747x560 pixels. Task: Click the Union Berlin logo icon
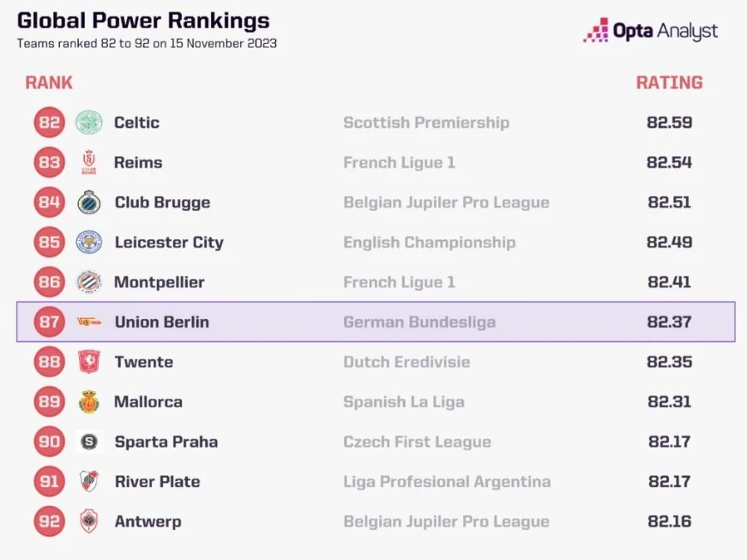point(89,322)
